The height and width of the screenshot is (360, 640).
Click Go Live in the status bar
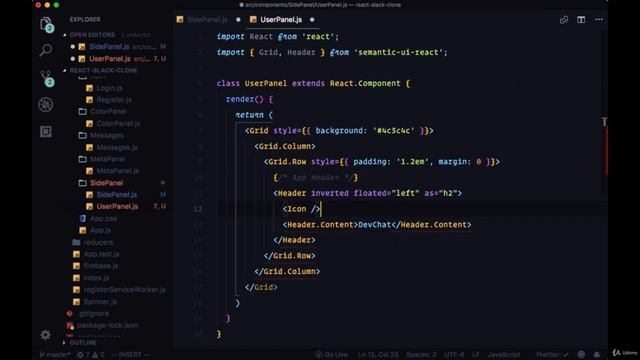coord(332,355)
